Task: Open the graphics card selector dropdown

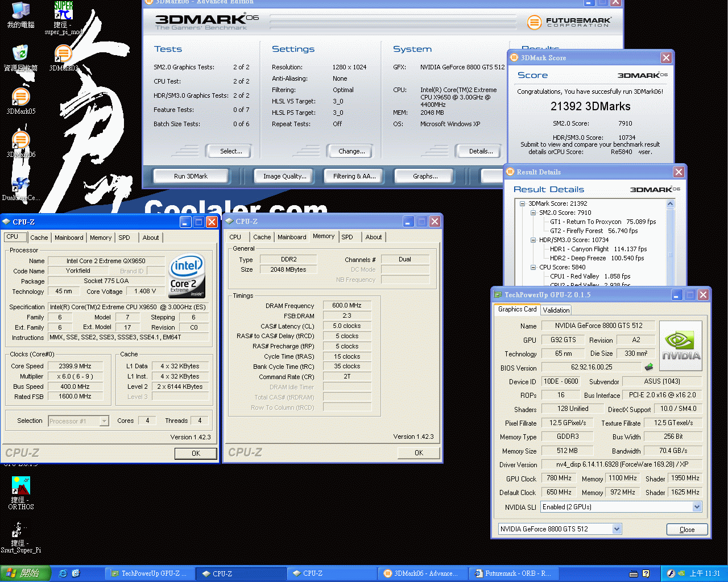Action: pyautogui.click(x=617, y=529)
